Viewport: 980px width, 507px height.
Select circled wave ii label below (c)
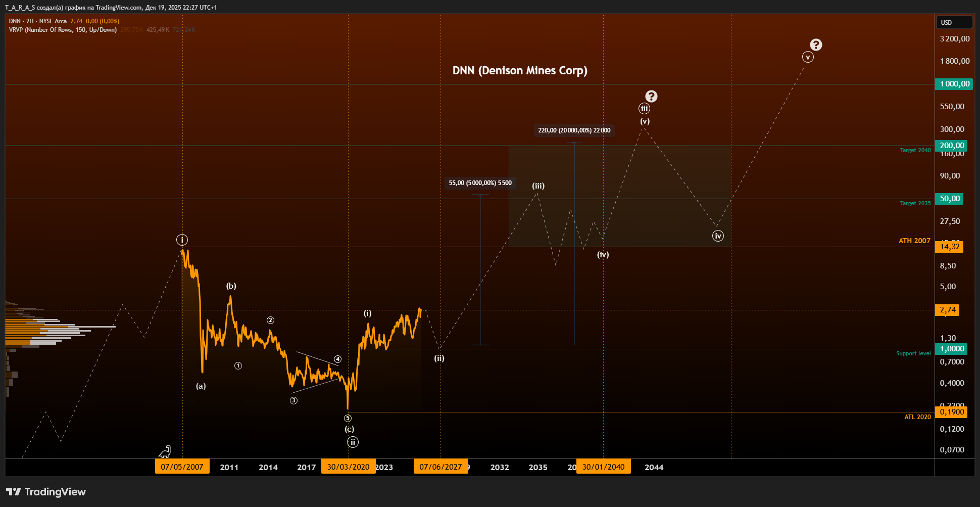(353, 442)
